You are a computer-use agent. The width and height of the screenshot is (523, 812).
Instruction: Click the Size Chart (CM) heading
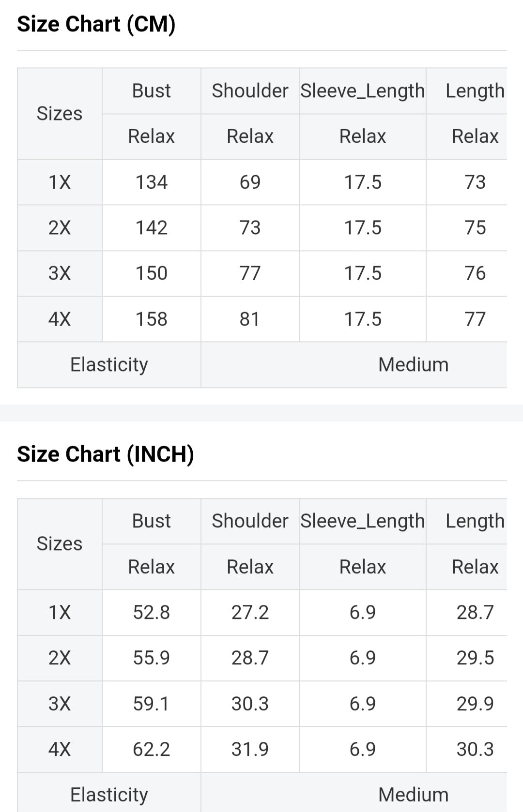tap(96, 24)
